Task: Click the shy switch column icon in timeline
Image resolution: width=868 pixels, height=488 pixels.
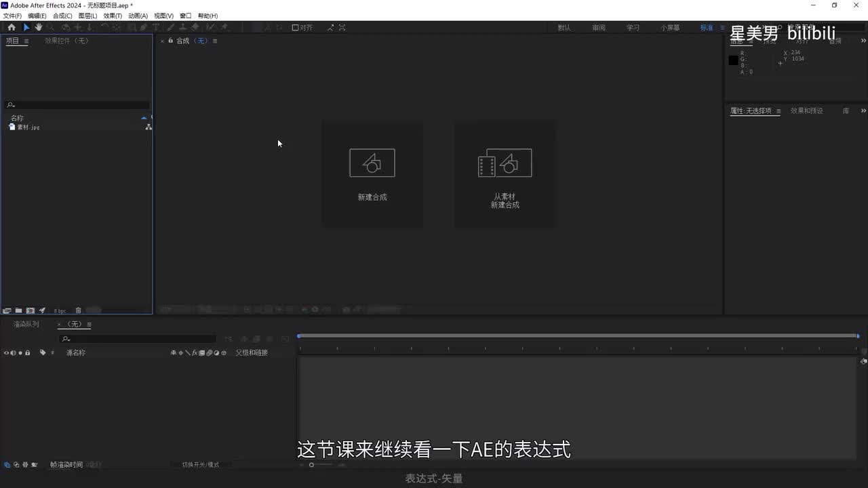Action: tap(174, 352)
